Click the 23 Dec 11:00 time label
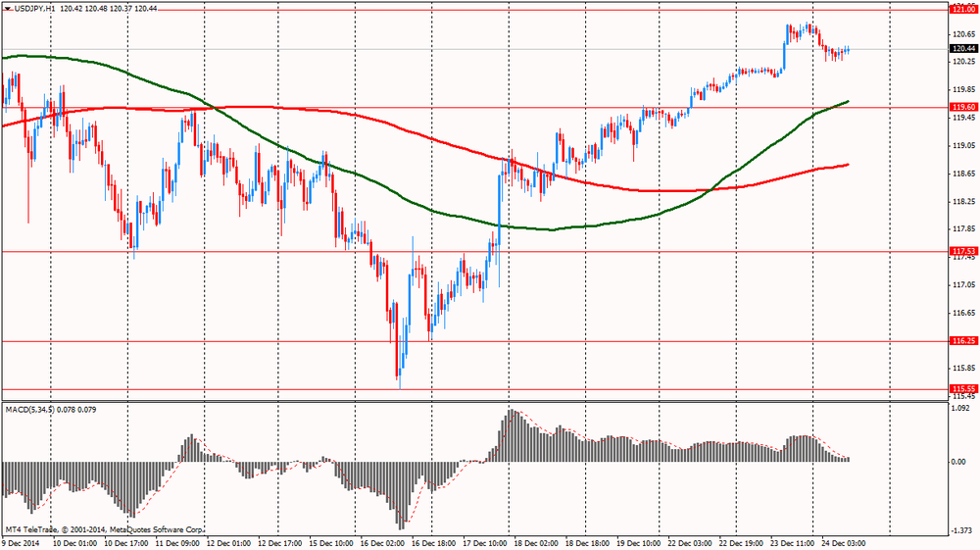Viewport: 980px width, 550px height. (793, 544)
